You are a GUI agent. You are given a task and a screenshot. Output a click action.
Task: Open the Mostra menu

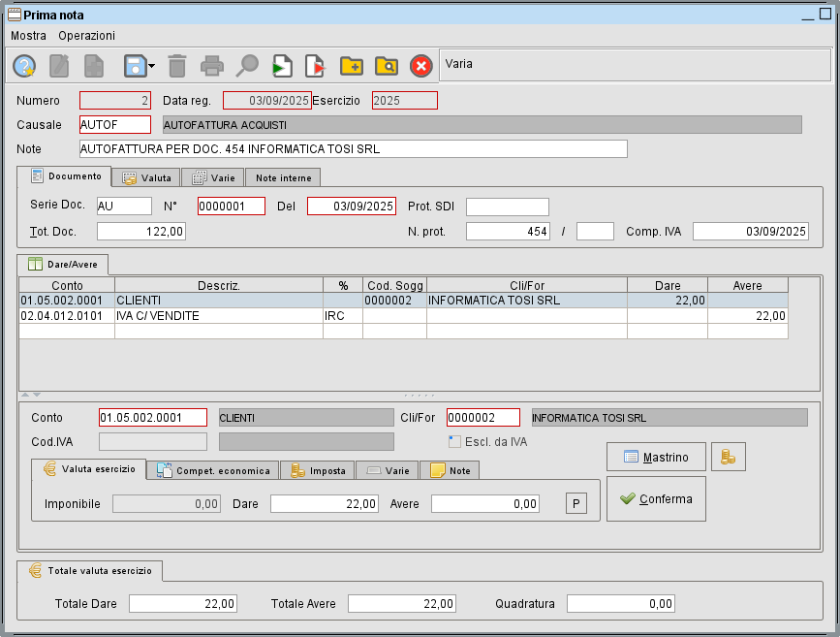(28, 35)
